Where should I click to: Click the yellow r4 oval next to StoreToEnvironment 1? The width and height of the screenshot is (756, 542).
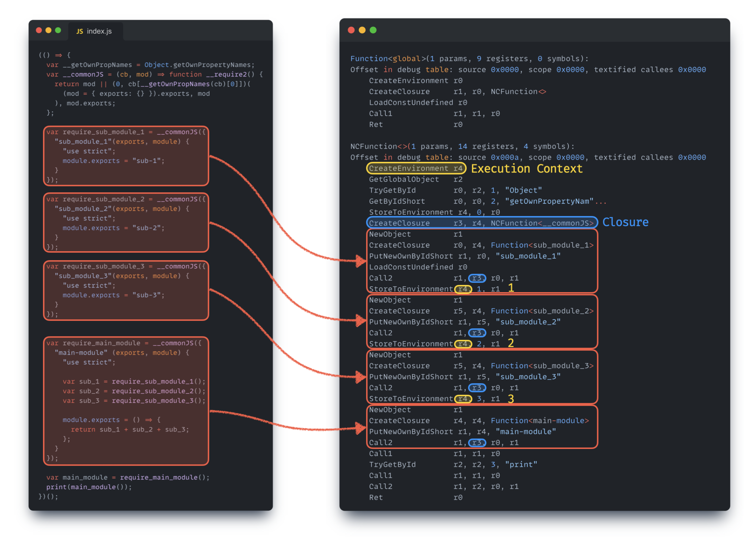tap(463, 289)
